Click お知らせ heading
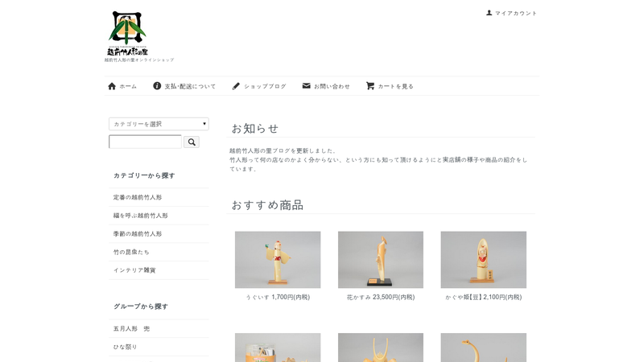644x362 pixels. click(255, 129)
